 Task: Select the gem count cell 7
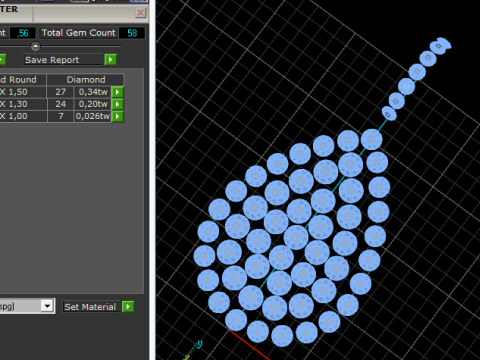pyautogui.click(x=60, y=116)
